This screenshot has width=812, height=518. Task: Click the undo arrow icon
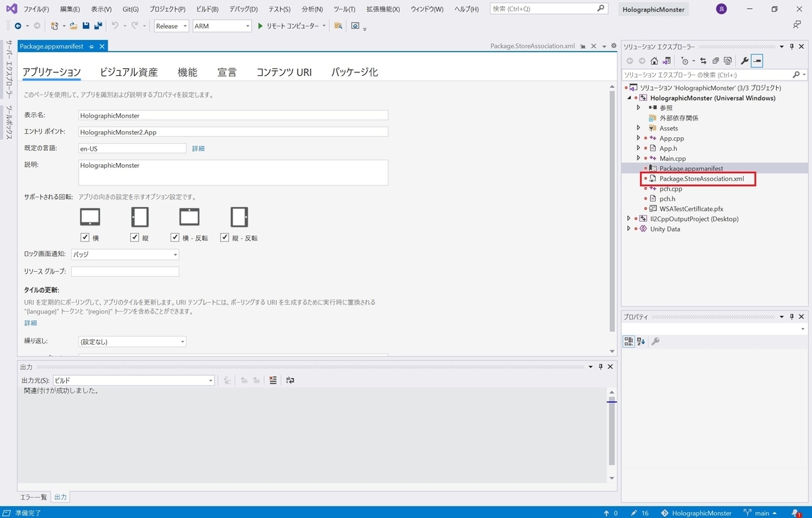tap(115, 26)
